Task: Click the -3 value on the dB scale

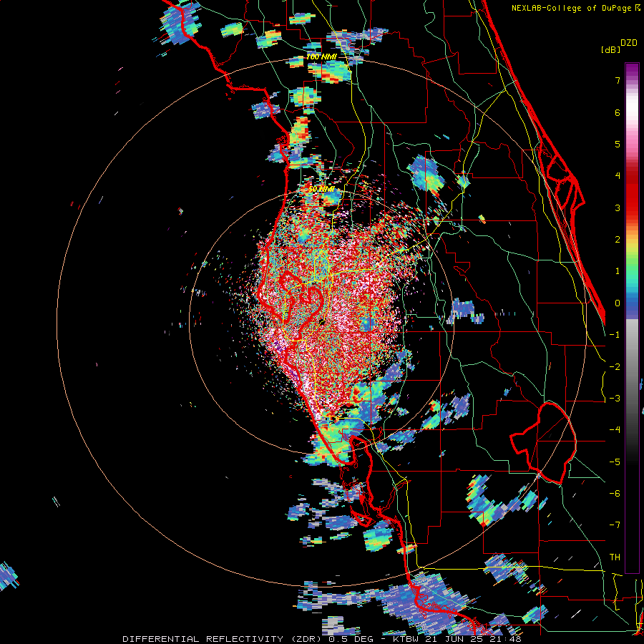Action: pos(615,399)
